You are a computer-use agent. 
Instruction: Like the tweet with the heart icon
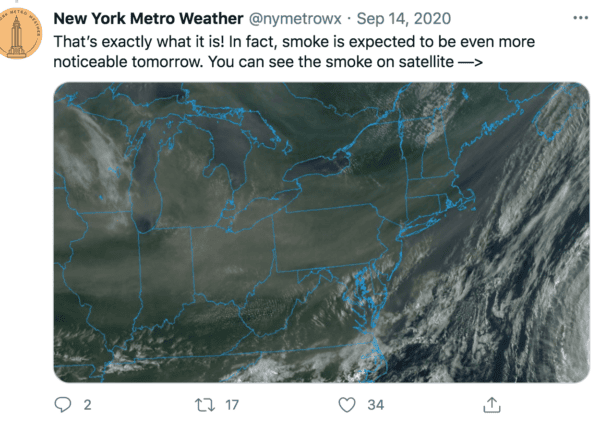(x=347, y=405)
